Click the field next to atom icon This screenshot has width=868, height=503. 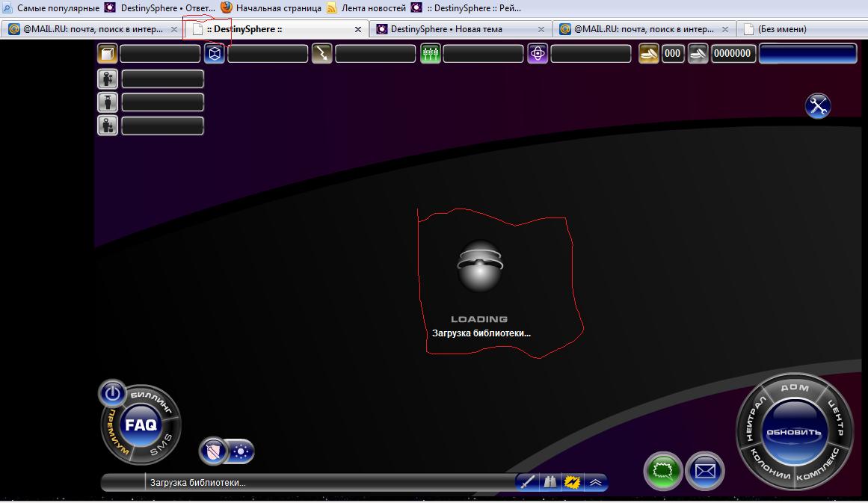[591, 54]
